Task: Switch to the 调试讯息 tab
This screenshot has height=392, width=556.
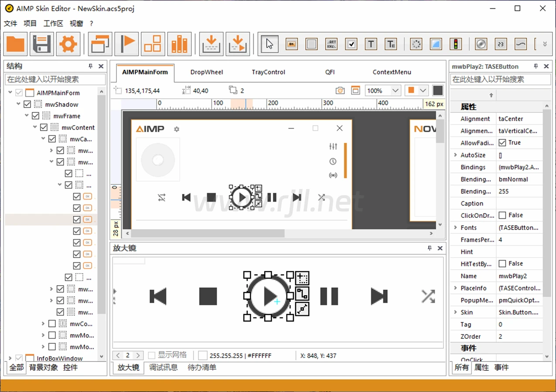Action: click(x=164, y=368)
